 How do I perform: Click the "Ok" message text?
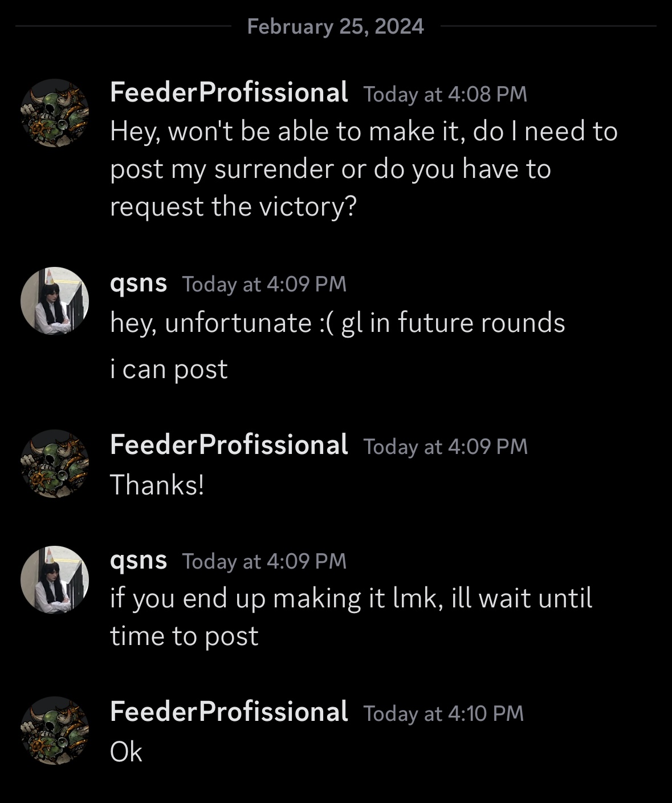[126, 752]
